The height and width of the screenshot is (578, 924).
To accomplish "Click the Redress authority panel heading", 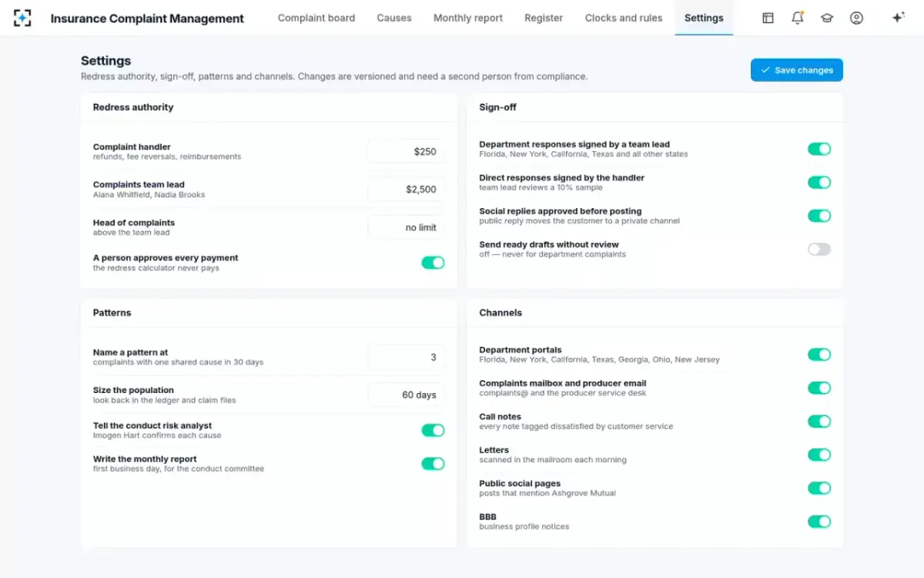I will click(x=133, y=107).
